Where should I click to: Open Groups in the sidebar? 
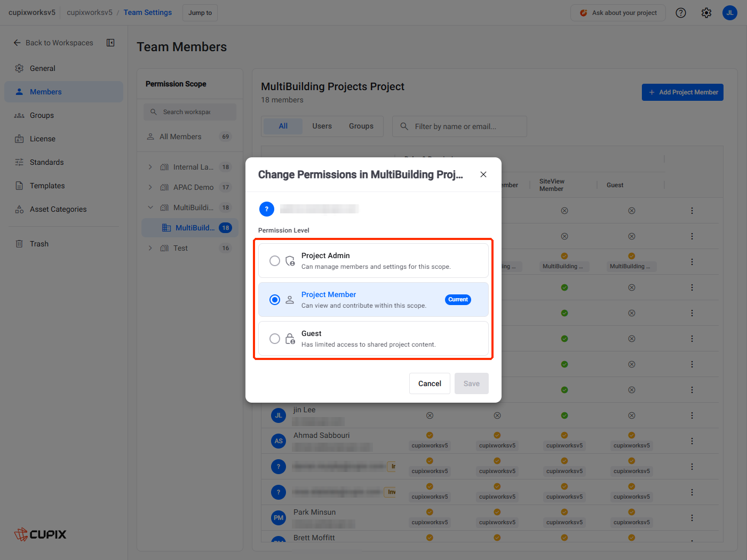click(63, 115)
